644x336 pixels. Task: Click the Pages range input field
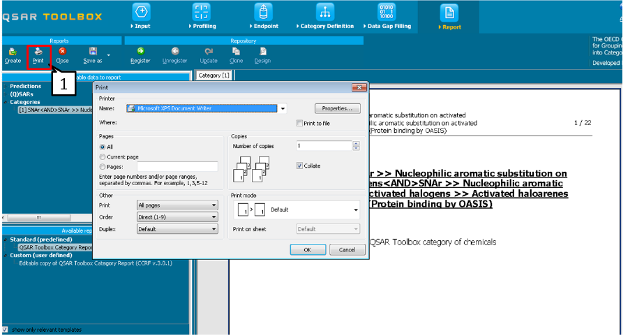[177, 166]
